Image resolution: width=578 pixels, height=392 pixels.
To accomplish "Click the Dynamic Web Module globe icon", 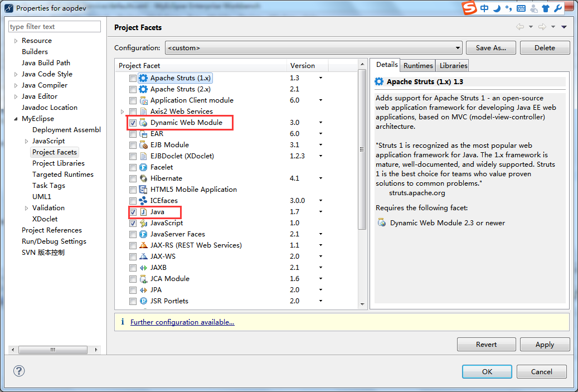I will pyautogui.click(x=143, y=123).
